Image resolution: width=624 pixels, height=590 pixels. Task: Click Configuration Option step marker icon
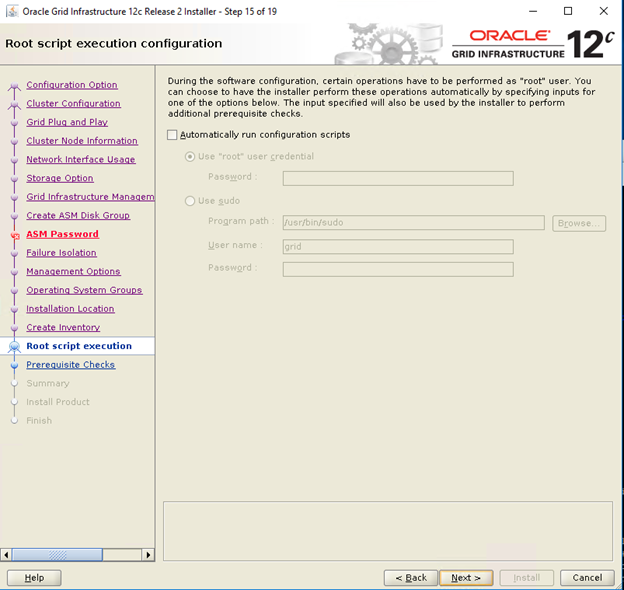coord(14,86)
